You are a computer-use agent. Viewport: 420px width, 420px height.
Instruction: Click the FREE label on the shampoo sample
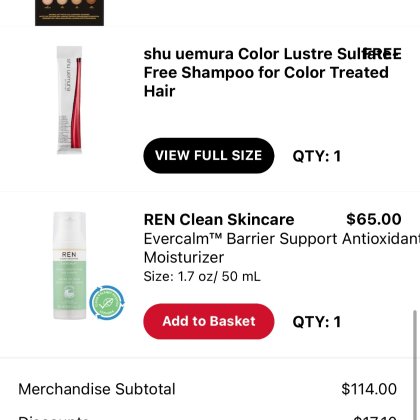382,54
